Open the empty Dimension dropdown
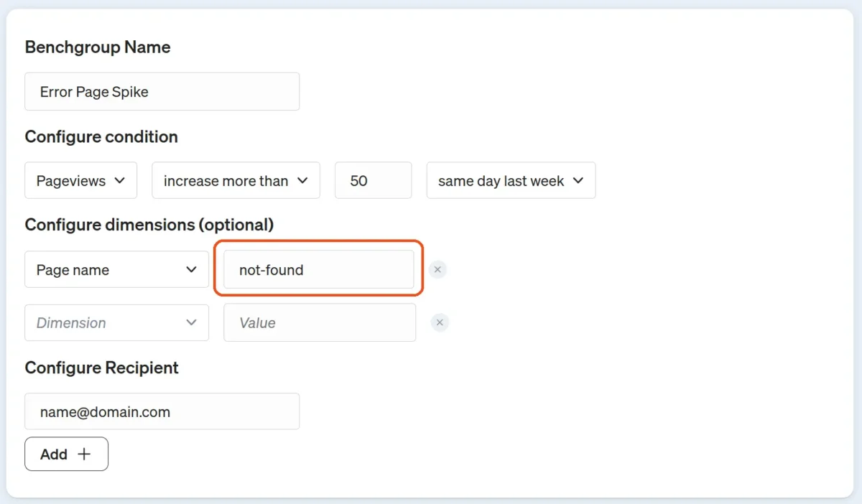The width and height of the screenshot is (862, 504). [x=116, y=322]
